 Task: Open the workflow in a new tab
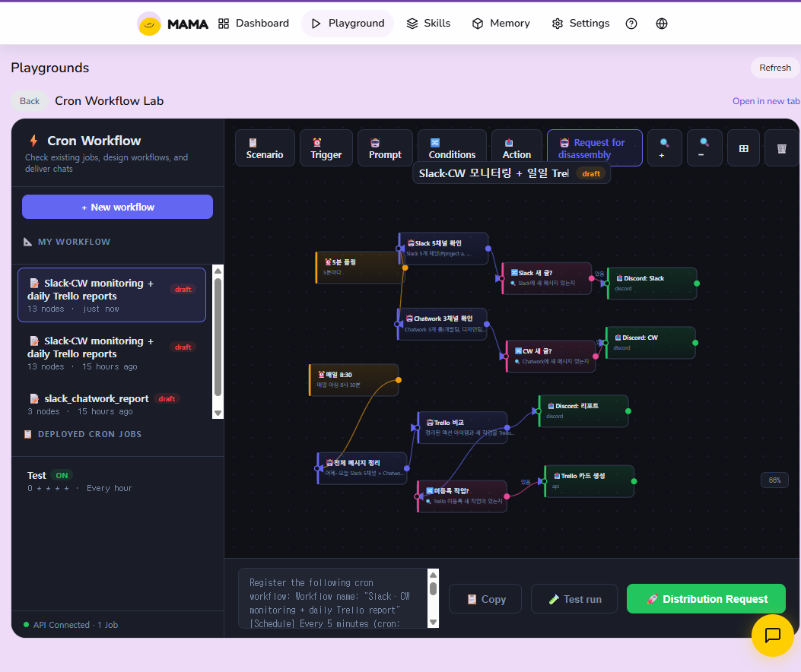(765, 100)
